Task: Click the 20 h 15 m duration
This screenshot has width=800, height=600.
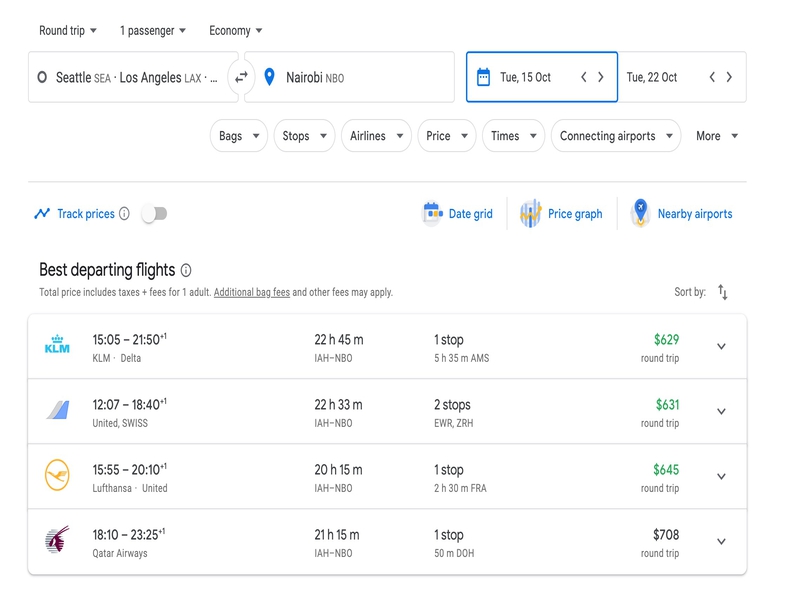Action: pos(338,470)
